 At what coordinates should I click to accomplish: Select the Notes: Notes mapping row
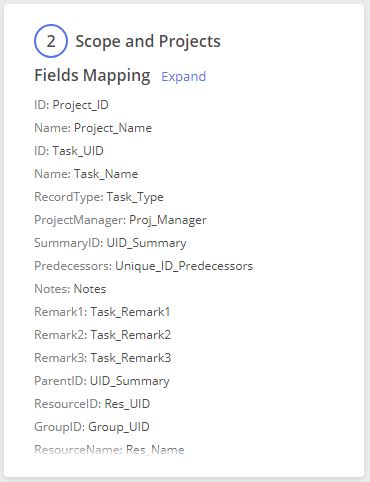coord(70,289)
